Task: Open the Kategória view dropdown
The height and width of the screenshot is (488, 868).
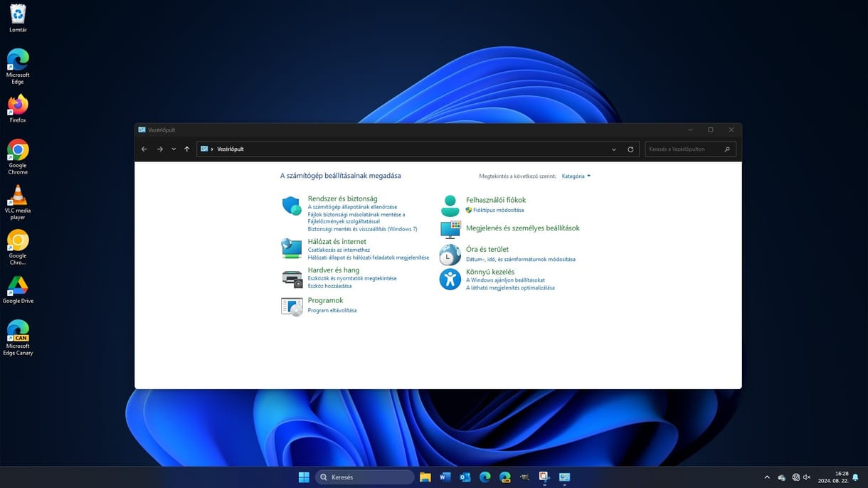Action: pyautogui.click(x=576, y=176)
